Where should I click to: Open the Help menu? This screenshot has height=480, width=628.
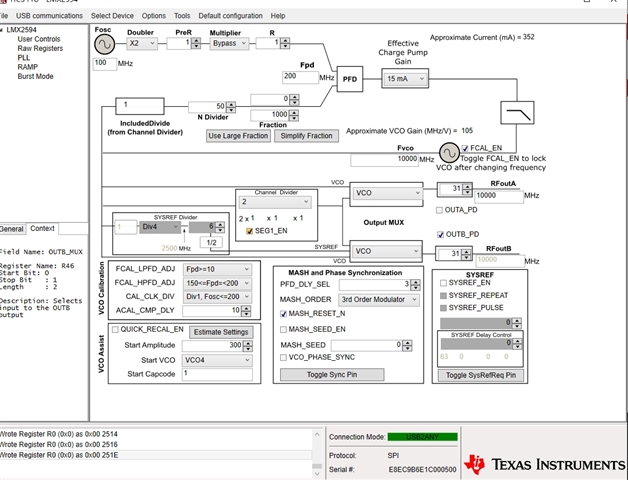(278, 16)
